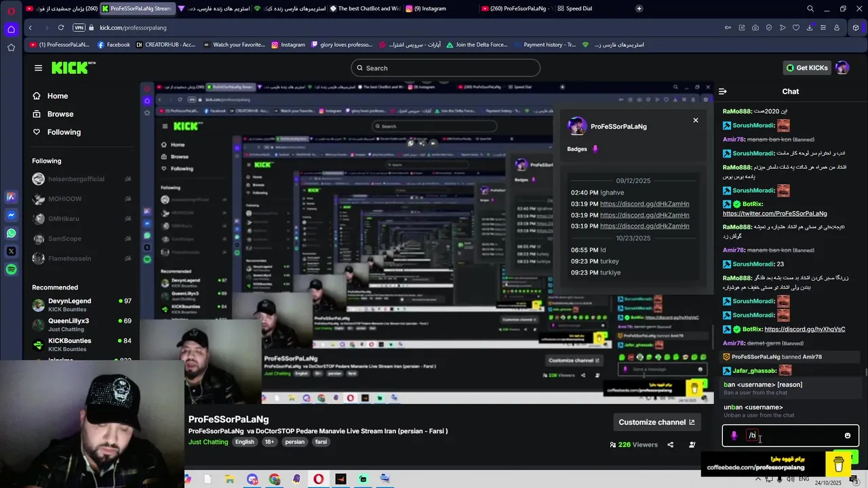Open Chrome from the taskbar
868x488 pixels.
pyautogui.click(x=274, y=479)
